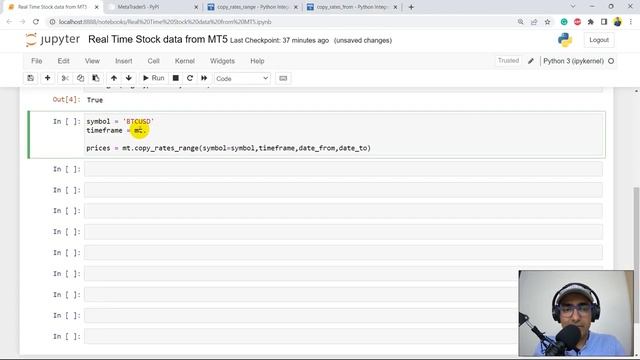Open the Insert menu
The image size is (640, 360).
click(x=124, y=61)
